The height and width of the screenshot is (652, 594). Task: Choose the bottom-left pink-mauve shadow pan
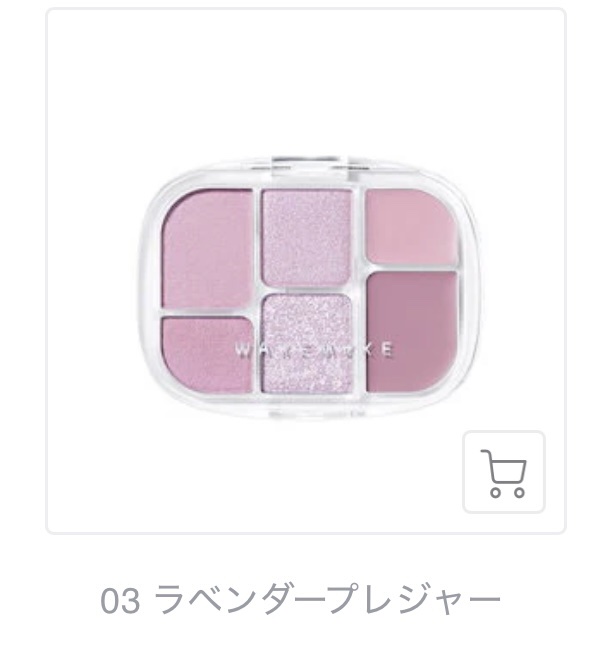pos(207,354)
